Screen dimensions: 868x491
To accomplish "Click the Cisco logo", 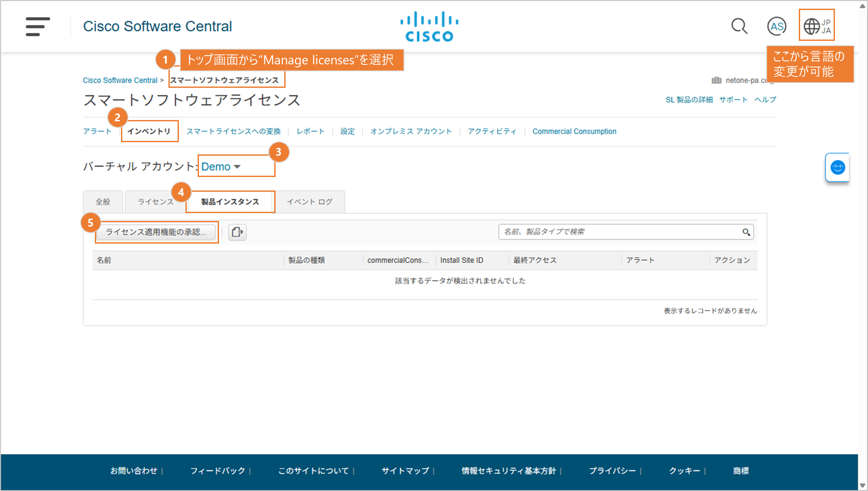I will click(x=429, y=27).
